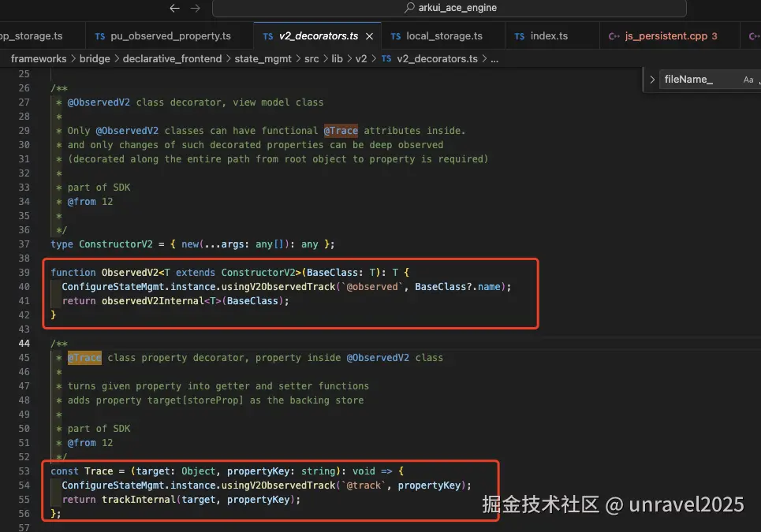Click 'usingV2ObservedTrack' call on line 40

(278, 287)
